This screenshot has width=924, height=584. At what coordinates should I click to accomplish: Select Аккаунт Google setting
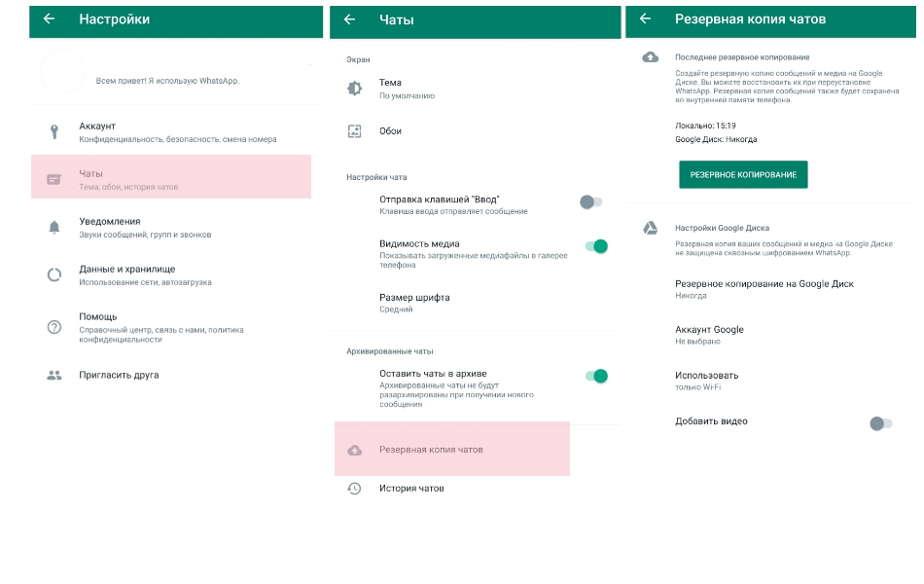point(709,335)
